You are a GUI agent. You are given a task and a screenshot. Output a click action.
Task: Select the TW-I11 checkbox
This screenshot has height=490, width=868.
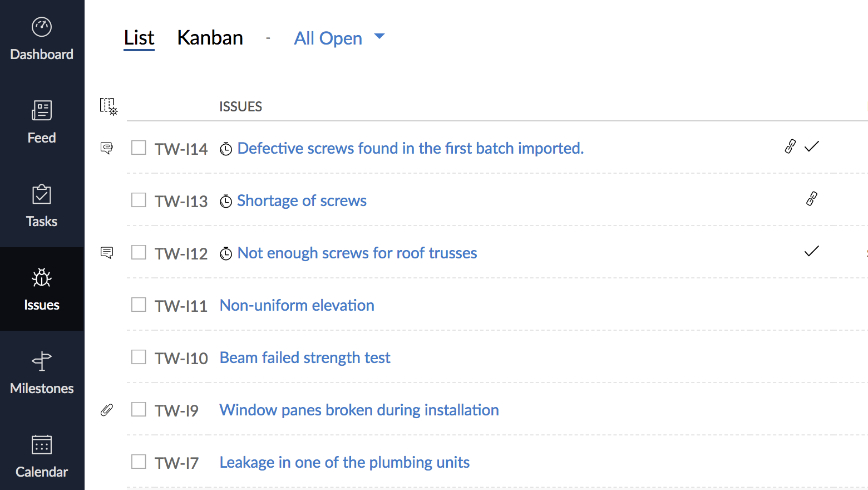click(139, 305)
